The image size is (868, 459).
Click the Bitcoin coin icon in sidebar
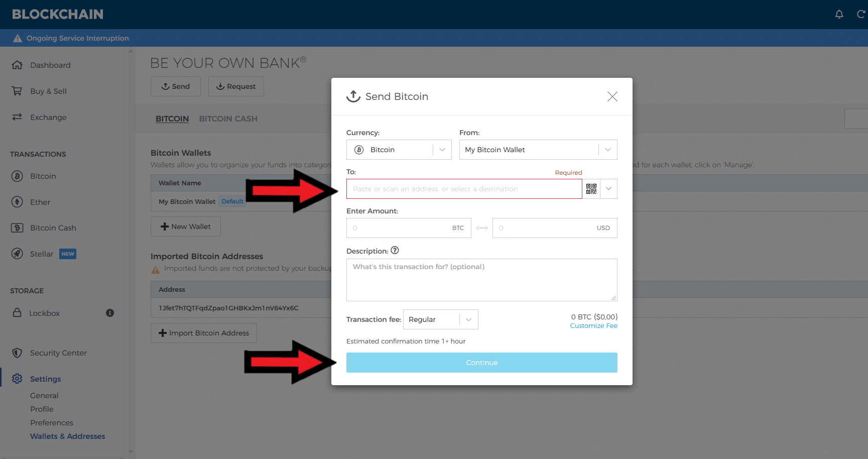pyautogui.click(x=17, y=176)
